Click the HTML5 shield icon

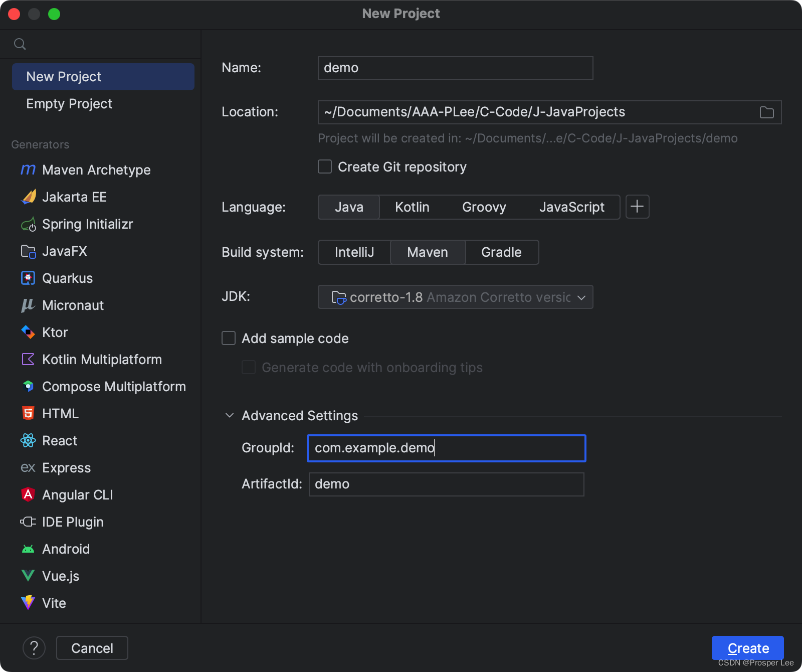tap(28, 414)
